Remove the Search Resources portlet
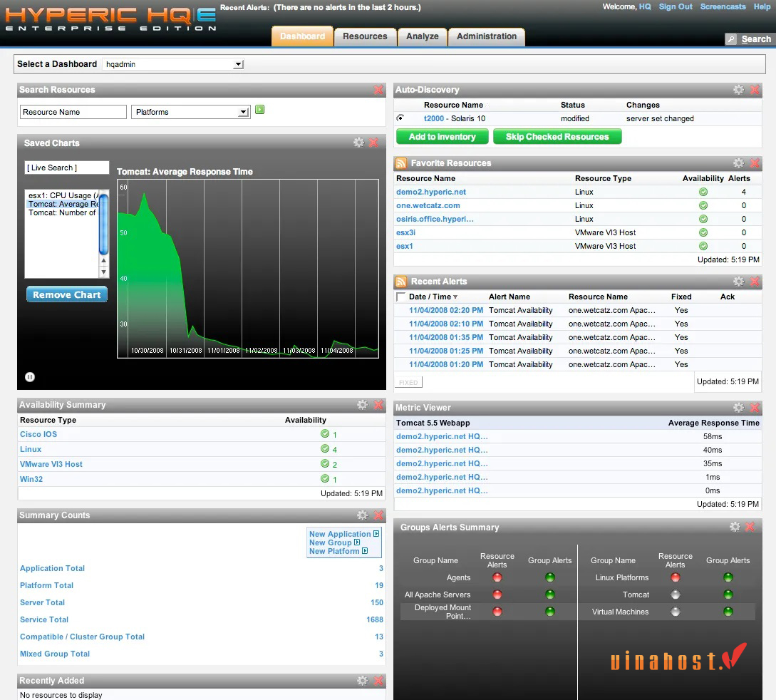Image resolution: width=776 pixels, height=700 pixels. 378,90
